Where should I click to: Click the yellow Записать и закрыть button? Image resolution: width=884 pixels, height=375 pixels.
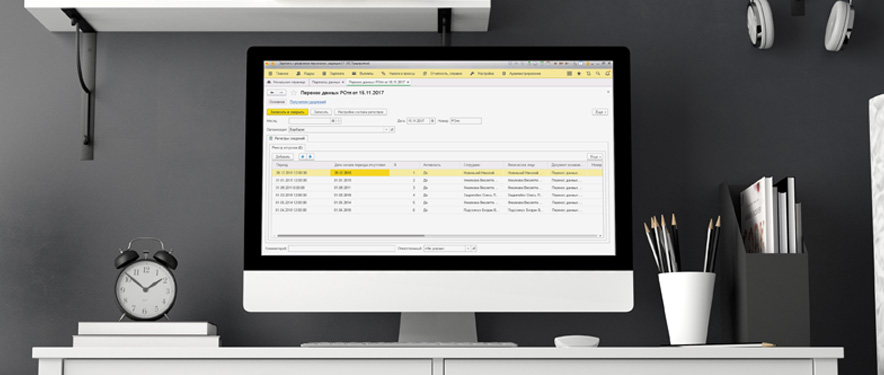coord(287,112)
